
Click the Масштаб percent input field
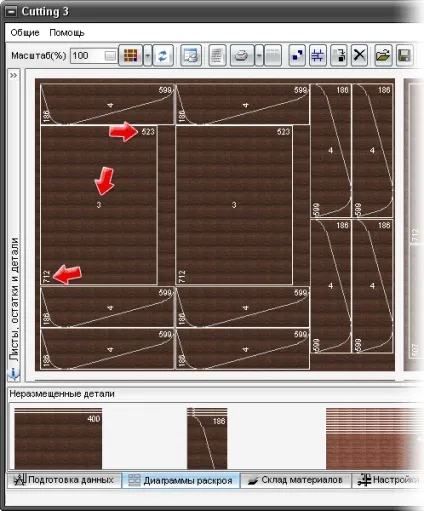[x=94, y=56]
